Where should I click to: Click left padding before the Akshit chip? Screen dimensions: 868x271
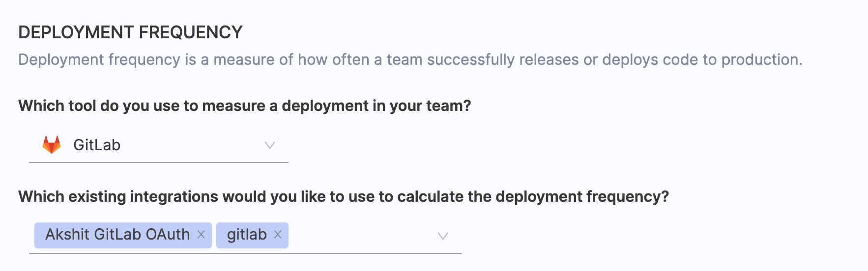[31, 236]
